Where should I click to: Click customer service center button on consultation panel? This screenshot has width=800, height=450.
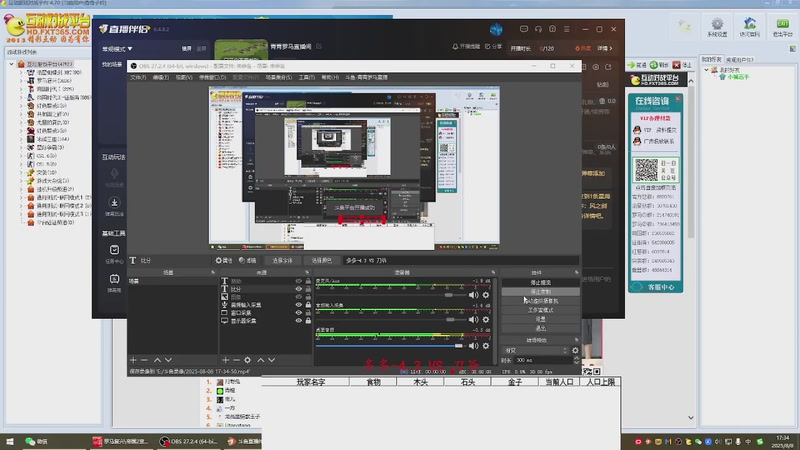pos(656,287)
